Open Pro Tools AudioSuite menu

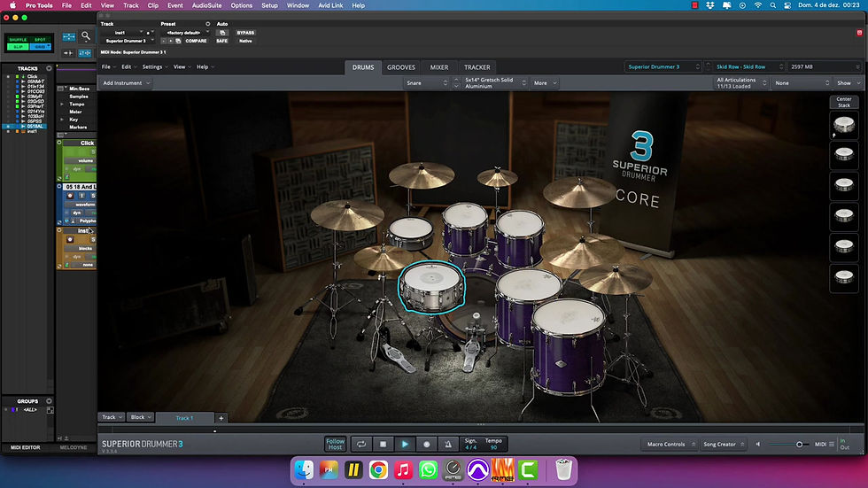coord(206,5)
